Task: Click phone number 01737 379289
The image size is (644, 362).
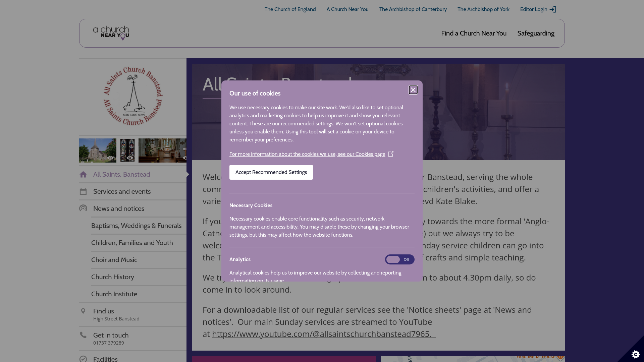Action: pyautogui.click(x=109, y=343)
